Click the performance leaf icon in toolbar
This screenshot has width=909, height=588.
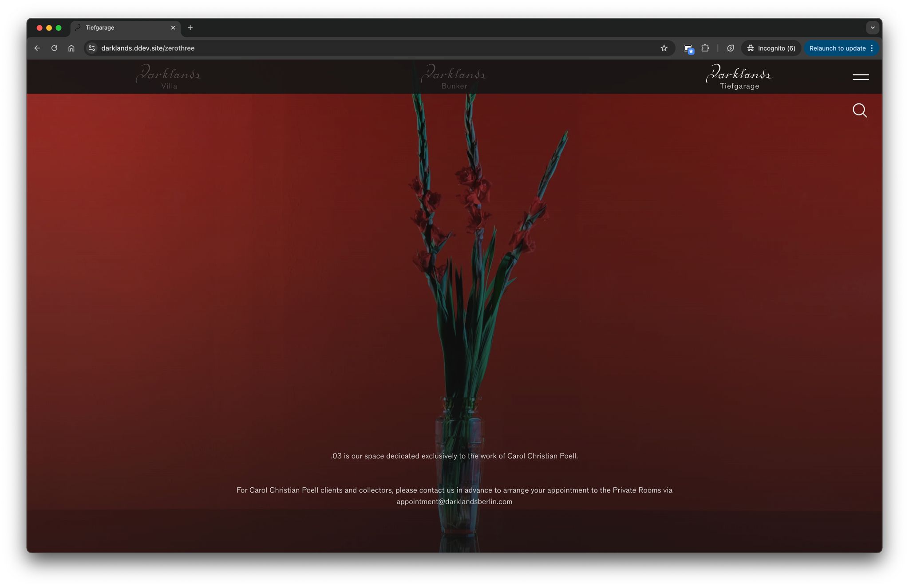coord(730,48)
